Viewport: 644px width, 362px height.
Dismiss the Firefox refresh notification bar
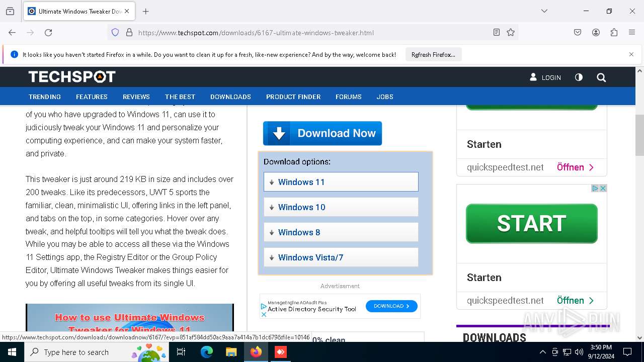(x=631, y=54)
